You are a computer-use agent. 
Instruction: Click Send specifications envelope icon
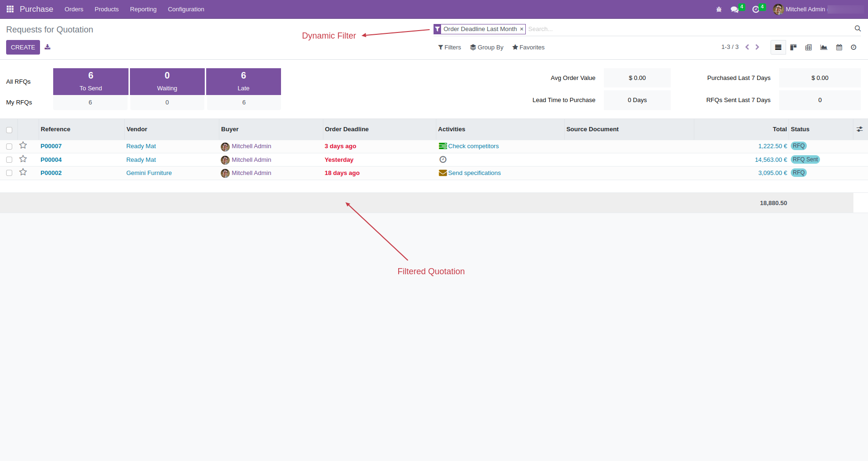click(x=442, y=173)
